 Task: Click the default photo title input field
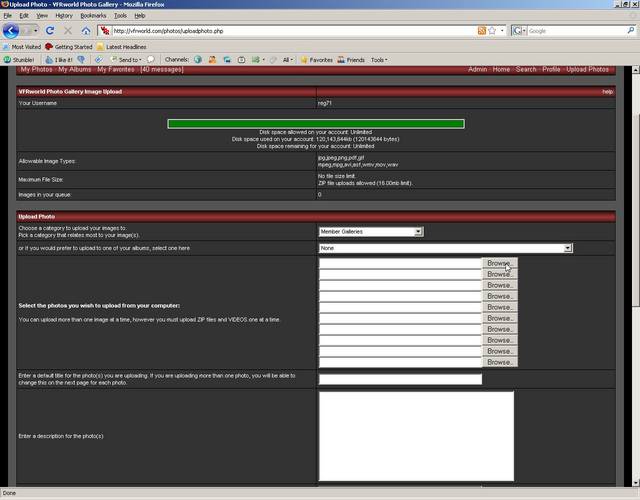pos(400,379)
